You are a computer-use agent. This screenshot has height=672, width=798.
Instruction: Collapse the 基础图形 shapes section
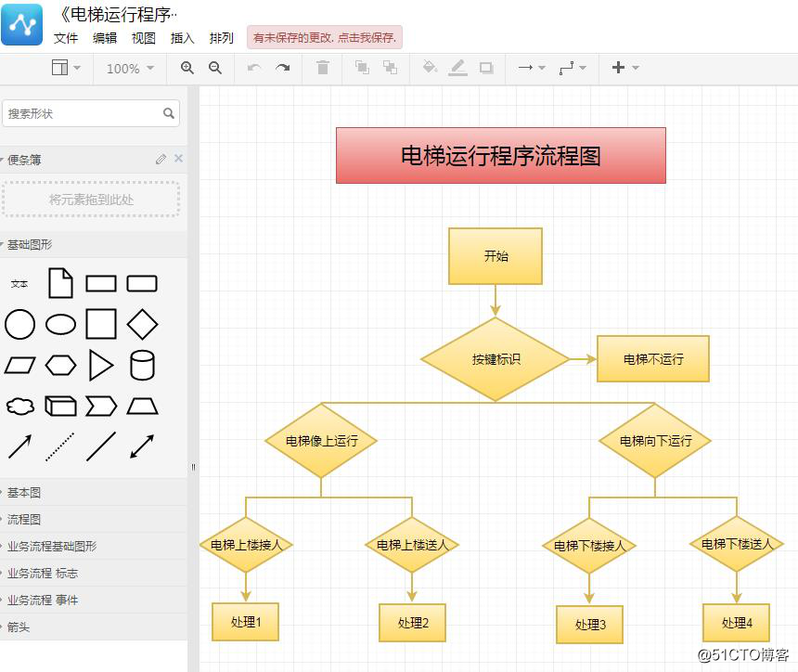[29, 245]
